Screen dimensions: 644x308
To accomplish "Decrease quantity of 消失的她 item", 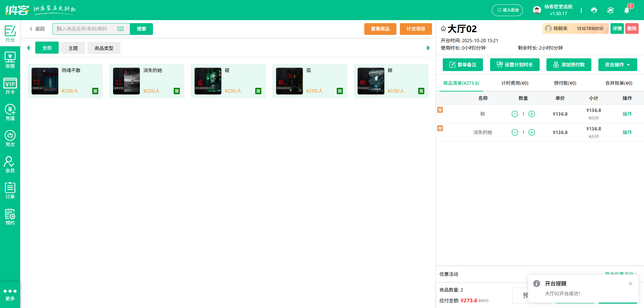I will coord(515,132).
